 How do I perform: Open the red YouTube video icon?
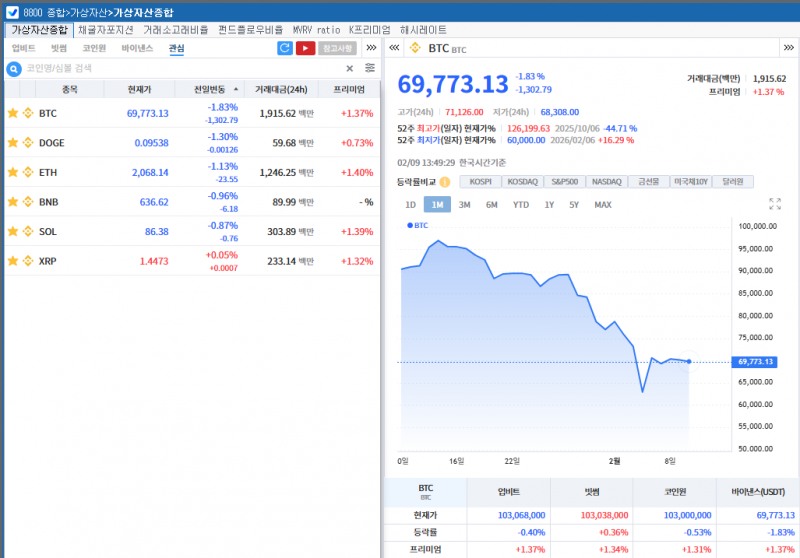305,48
